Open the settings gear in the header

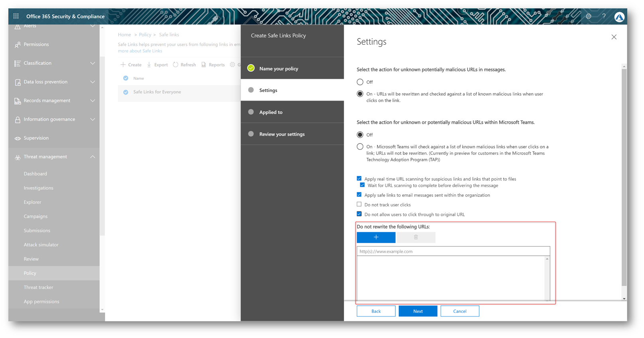pyautogui.click(x=589, y=16)
